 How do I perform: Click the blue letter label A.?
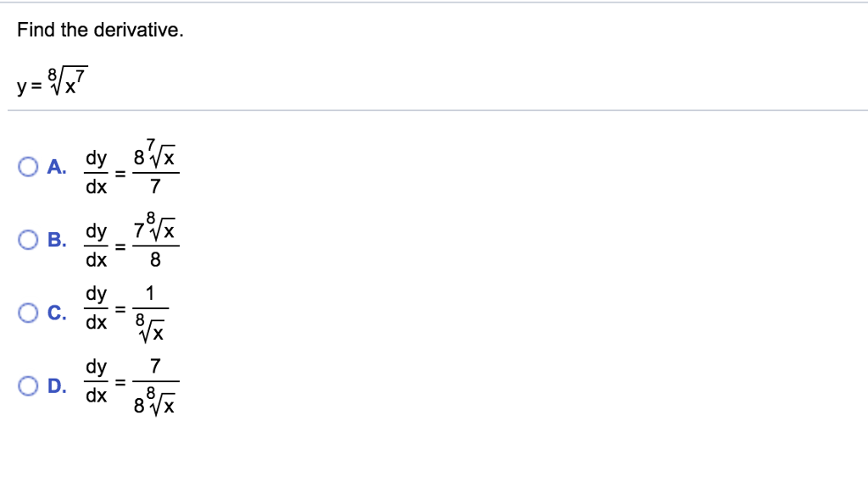point(57,167)
